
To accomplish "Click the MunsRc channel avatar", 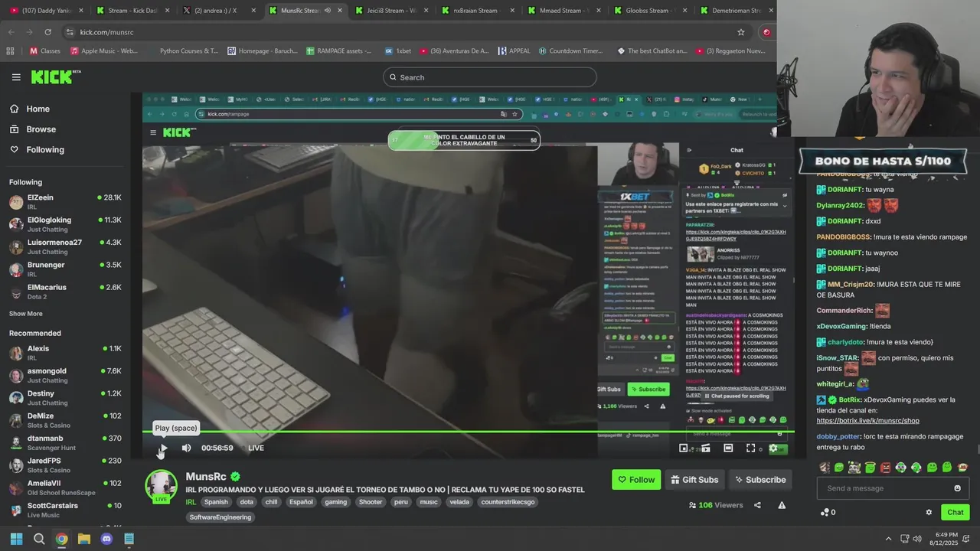I will 162,486.
